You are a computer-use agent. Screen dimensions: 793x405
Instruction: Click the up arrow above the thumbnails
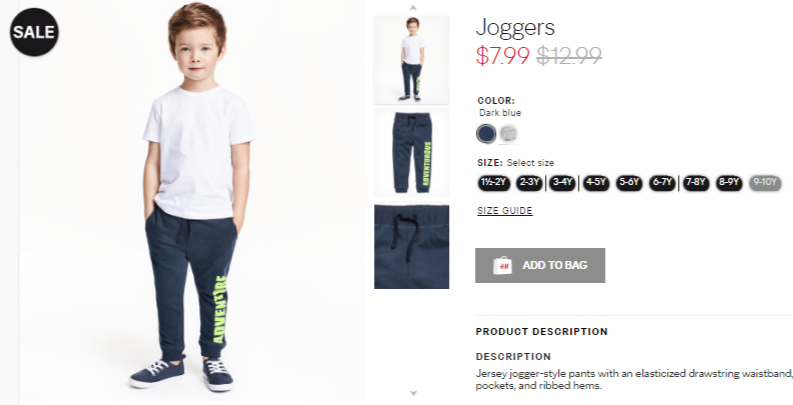(413, 8)
